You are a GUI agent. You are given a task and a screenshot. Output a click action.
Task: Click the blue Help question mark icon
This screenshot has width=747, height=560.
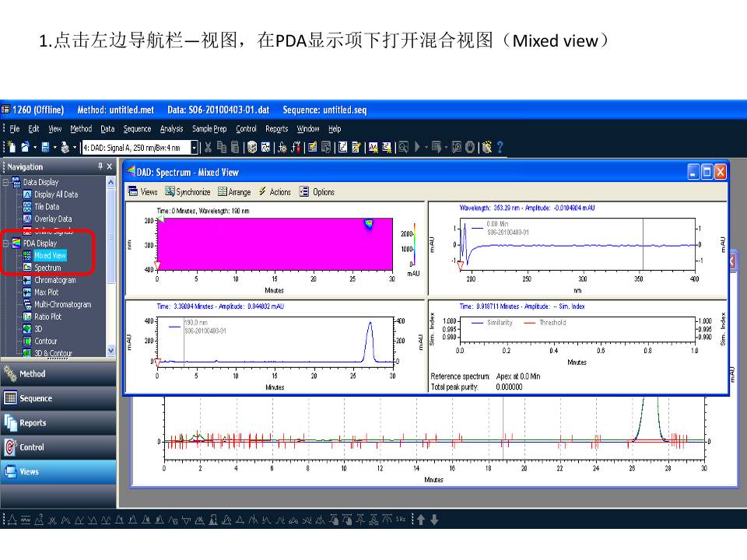(500, 147)
